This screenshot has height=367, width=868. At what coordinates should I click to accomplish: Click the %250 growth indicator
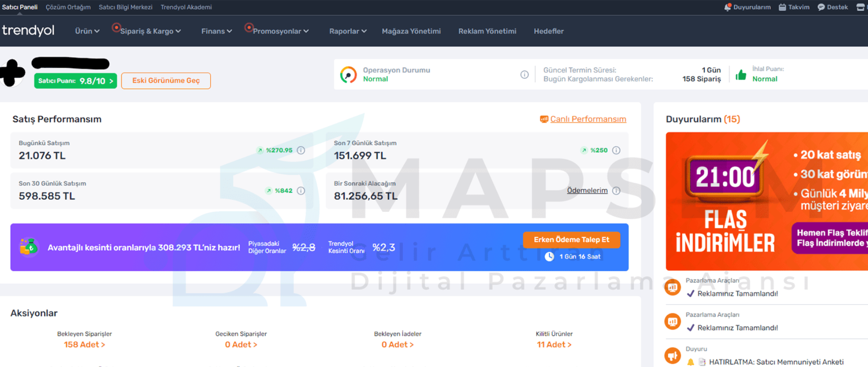(594, 150)
